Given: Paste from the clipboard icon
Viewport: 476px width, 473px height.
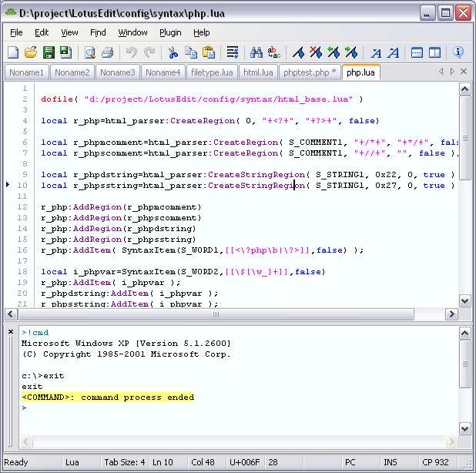Looking at the screenshot, I should [209, 52].
